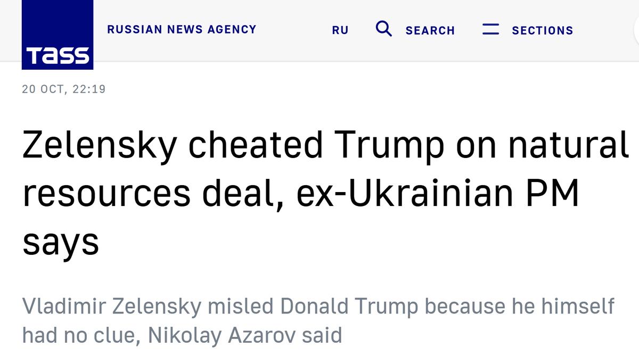639x364 pixels.
Task: Click the Russian News Agency text
Action: pos(182,29)
